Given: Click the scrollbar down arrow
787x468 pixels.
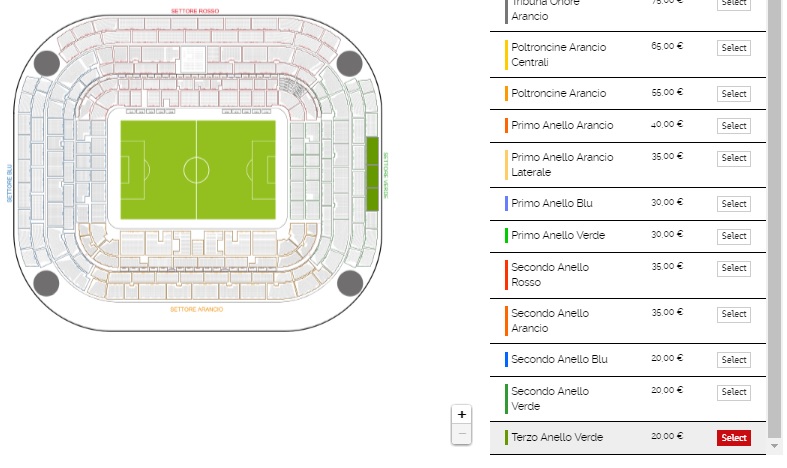Looking at the screenshot, I should (x=774, y=445).
